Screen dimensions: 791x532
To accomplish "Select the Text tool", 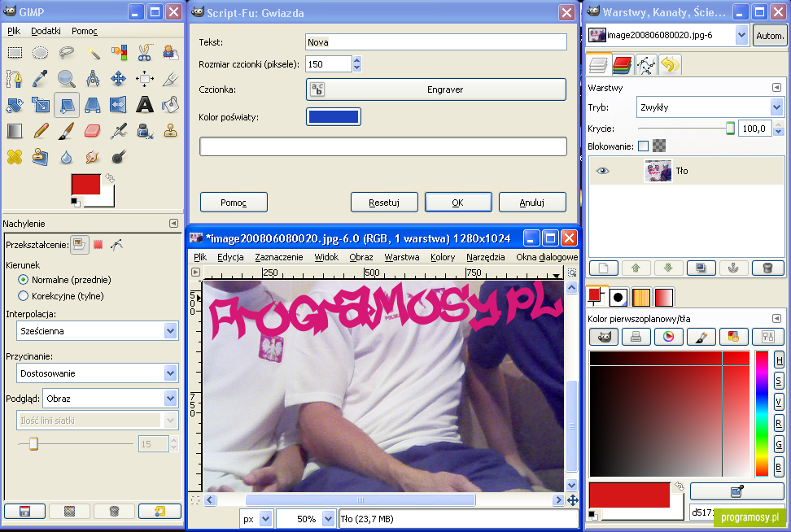I will 145,105.
